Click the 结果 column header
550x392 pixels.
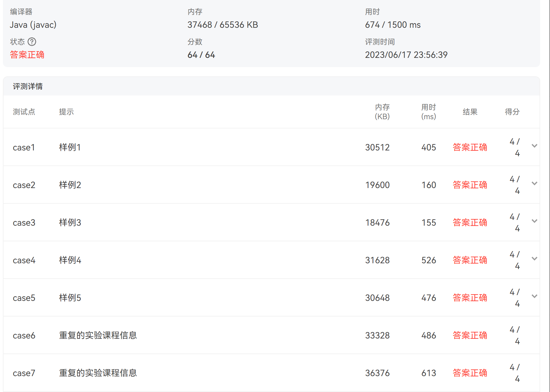(x=470, y=112)
